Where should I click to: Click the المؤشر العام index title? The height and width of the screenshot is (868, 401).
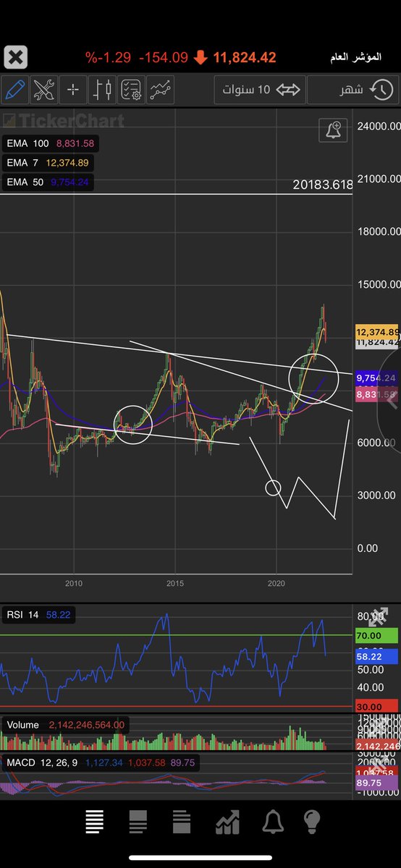click(354, 56)
